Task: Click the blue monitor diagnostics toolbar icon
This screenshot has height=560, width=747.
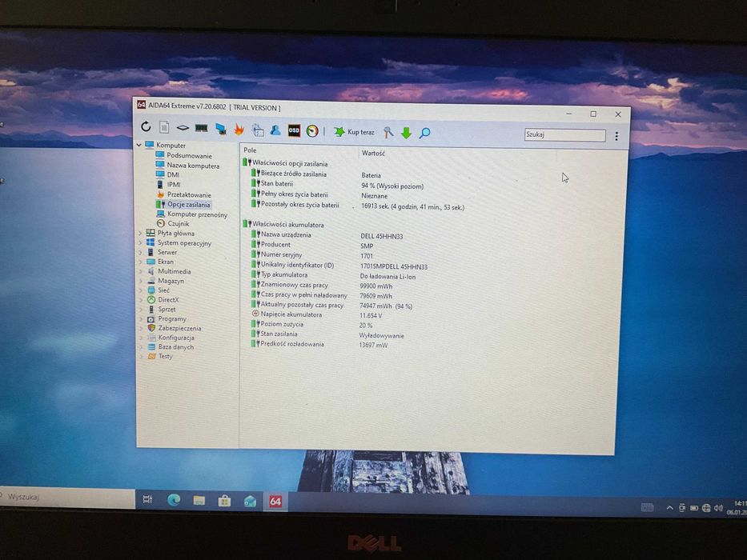Action: (x=220, y=129)
